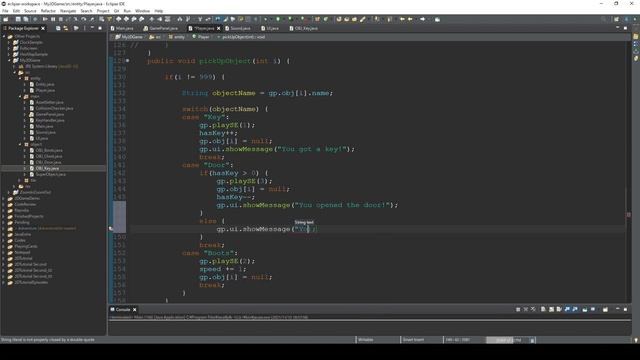The image size is (640, 360).
Task: Open the Open Console dropdown
Action: point(606,309)
